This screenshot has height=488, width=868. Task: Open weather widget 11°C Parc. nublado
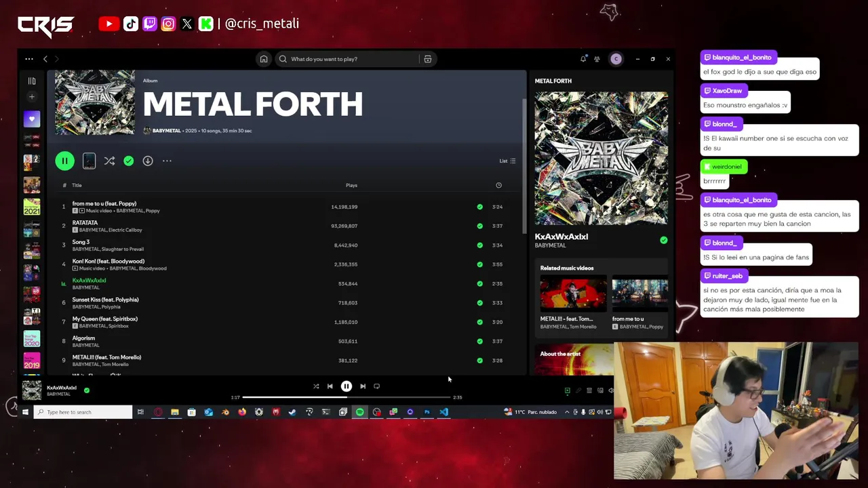point(530,412)
